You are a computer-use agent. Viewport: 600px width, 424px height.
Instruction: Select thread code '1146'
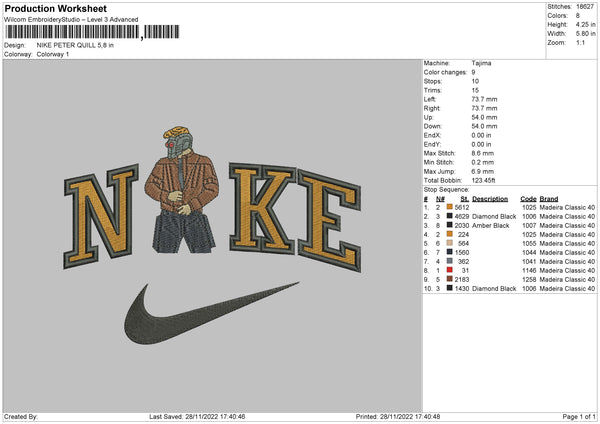529,270
